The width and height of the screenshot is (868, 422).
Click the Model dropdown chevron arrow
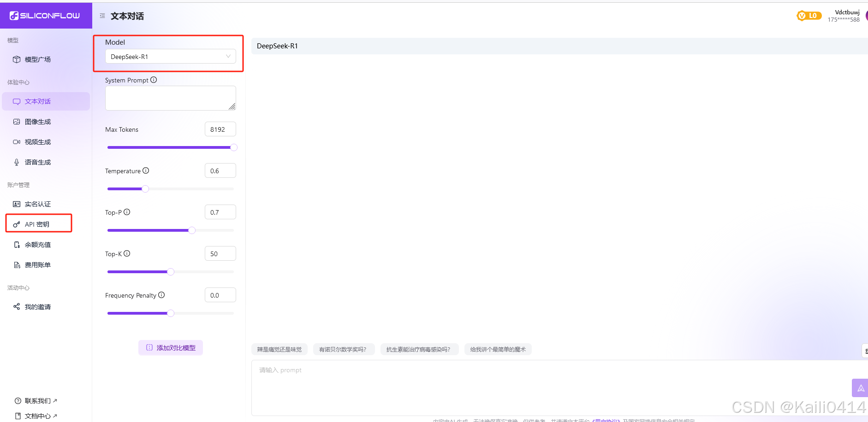pos(228,56)
